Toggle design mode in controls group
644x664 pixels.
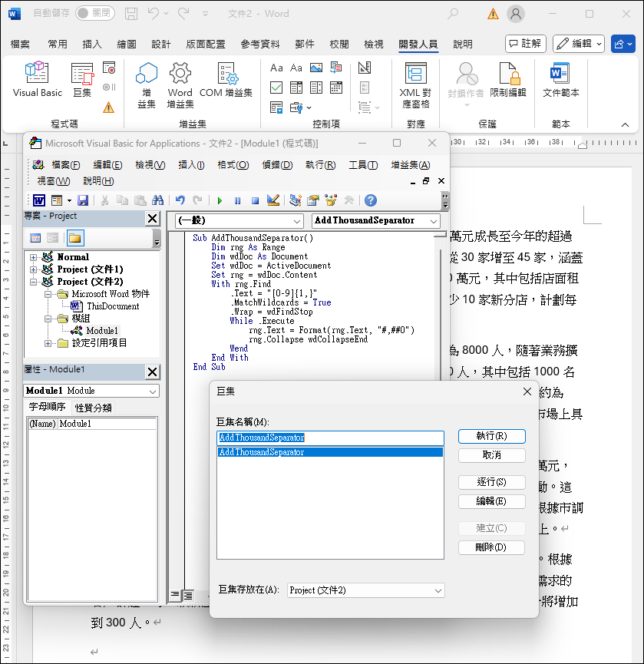[x=365, y=68]
